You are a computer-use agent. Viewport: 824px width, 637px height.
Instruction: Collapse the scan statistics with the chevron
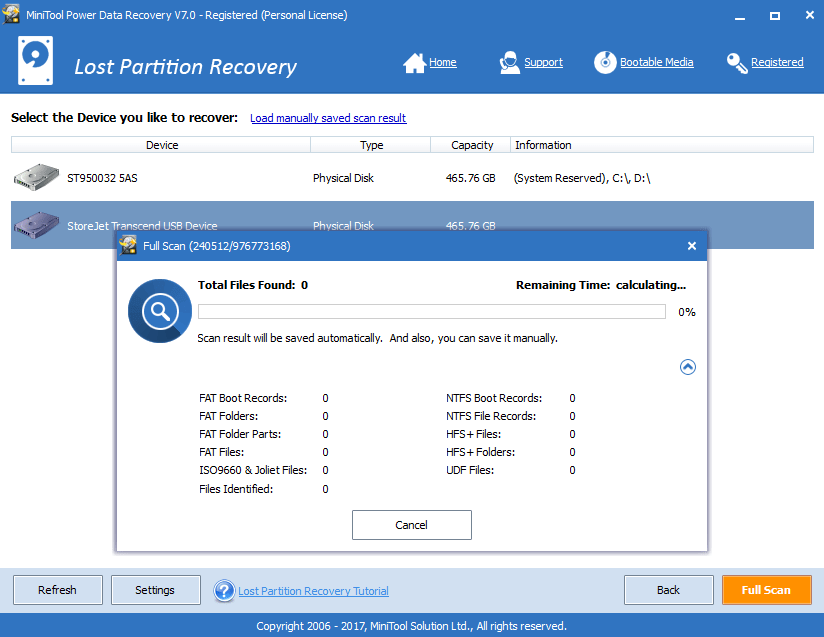pos(688,367)
